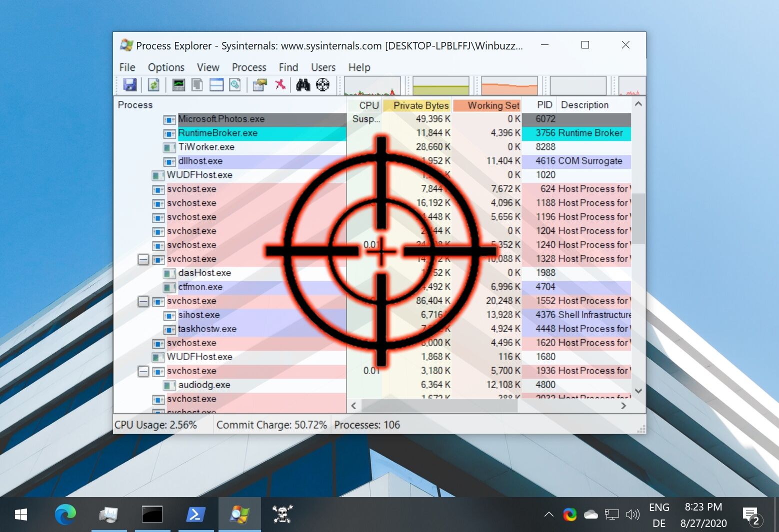Sort by the Private Bytes column header
Image resolution: width=779 pixels, height=532 pixels.
(421, 105)
